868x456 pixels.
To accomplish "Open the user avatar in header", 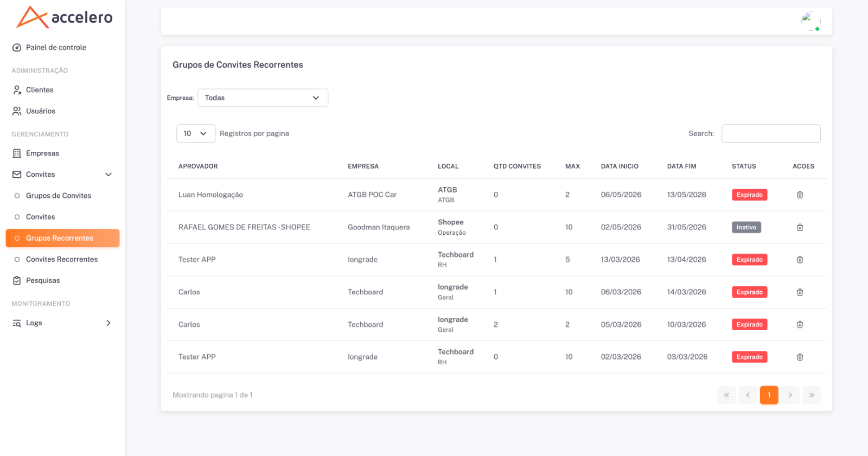I will 810,21.
